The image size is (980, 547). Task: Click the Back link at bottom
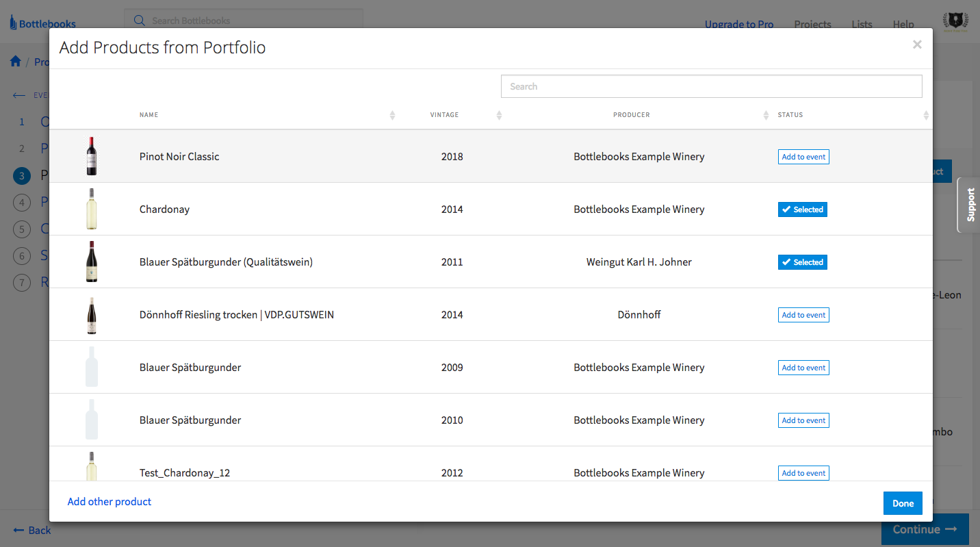coord(31,530)
